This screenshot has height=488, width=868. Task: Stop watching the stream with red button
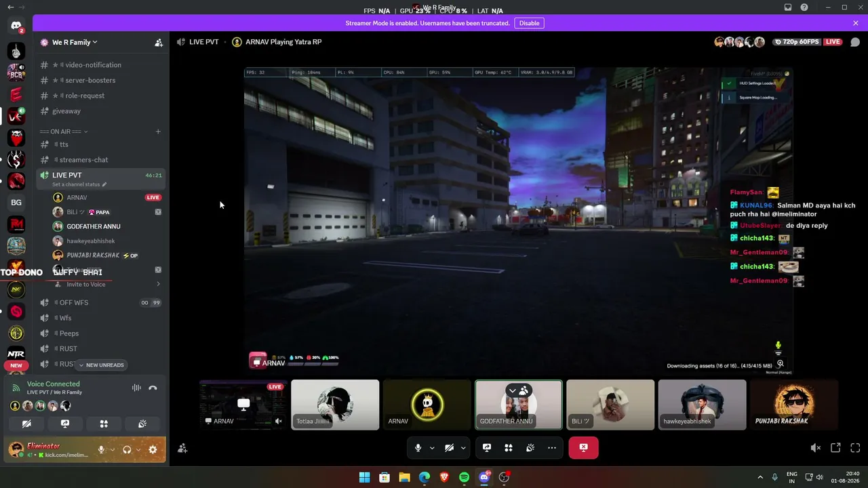click(583, 448)
